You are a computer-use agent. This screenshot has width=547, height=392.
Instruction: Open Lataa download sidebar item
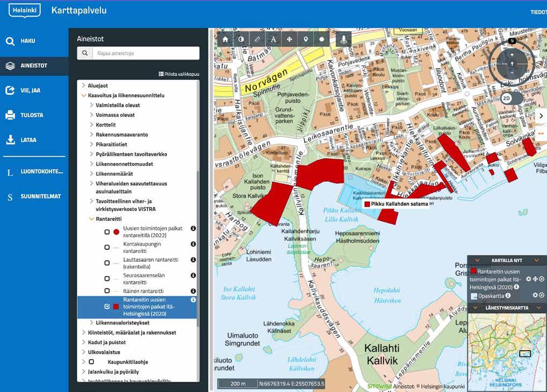point(34,140)
